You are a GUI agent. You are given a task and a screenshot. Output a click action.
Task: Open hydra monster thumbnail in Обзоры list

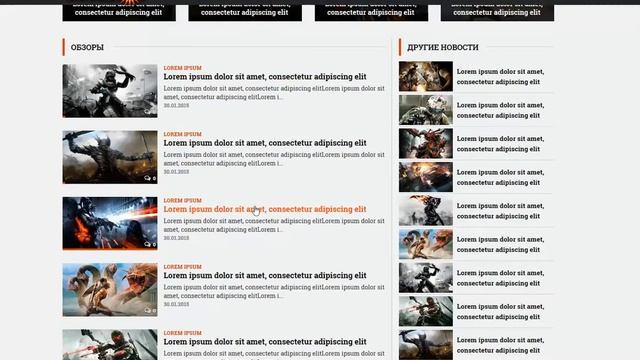[x=110, y=290]
